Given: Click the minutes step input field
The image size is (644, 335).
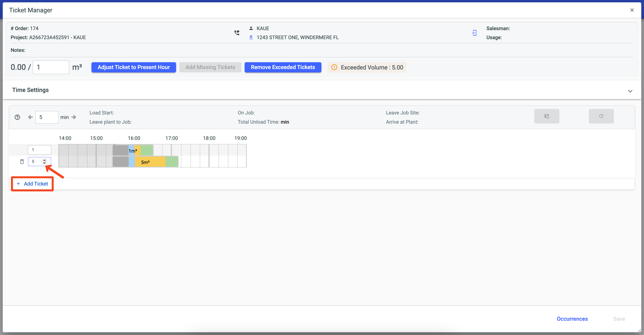Looking at the screenshot, I should (47, 117).
